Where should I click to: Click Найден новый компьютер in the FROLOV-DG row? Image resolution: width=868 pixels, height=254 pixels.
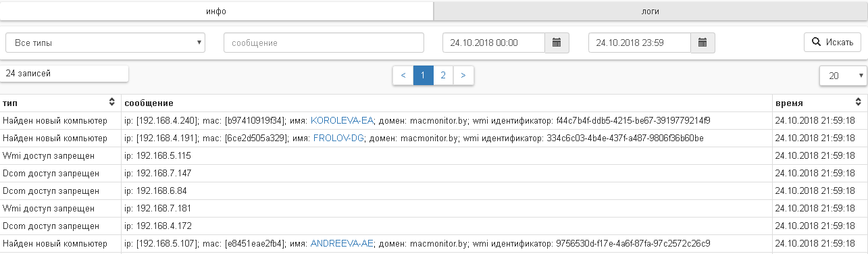[55, 138]
